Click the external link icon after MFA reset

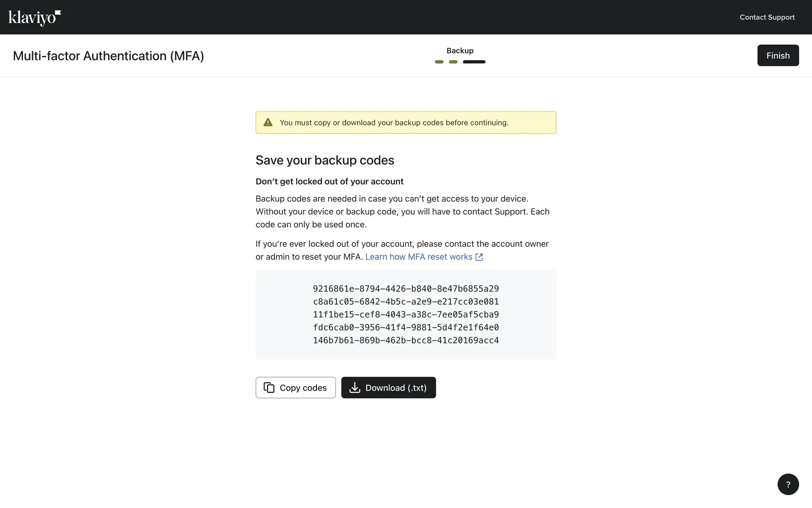[x=479, y=257]
